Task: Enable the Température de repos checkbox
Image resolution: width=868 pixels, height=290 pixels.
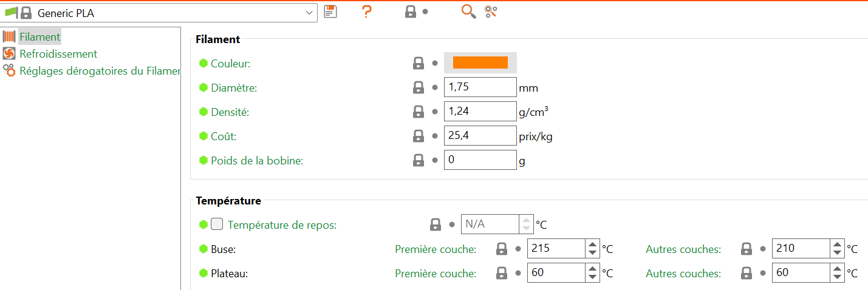Action: (x=217, y=224)
